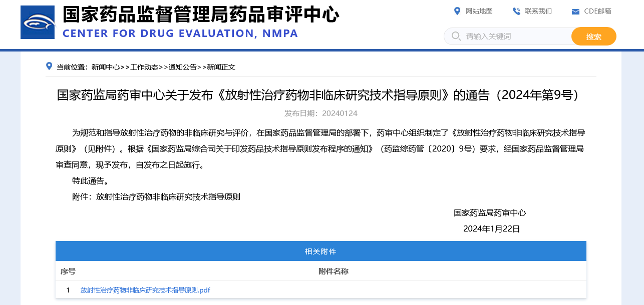Go to 新闻中心 in breadcrumb
The width and height of the screenshot is (644, 305).
pyautogui.click(x=106, y=67)
